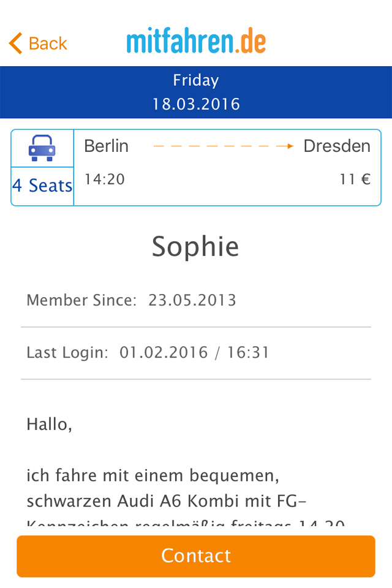Tap the driver name Sophie
This screenshot has width=392, height=588.
point(195,246)
